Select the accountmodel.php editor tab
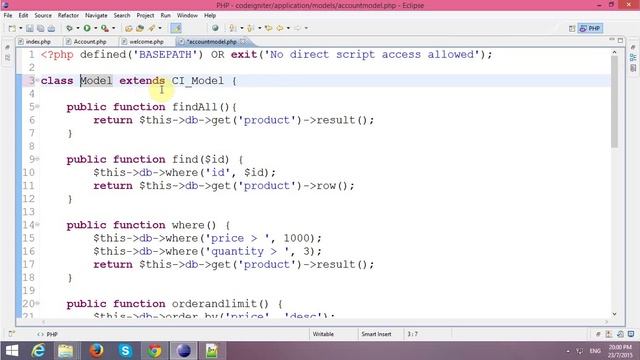The width and height of the screenshot is (640, 360). point(211,42)
